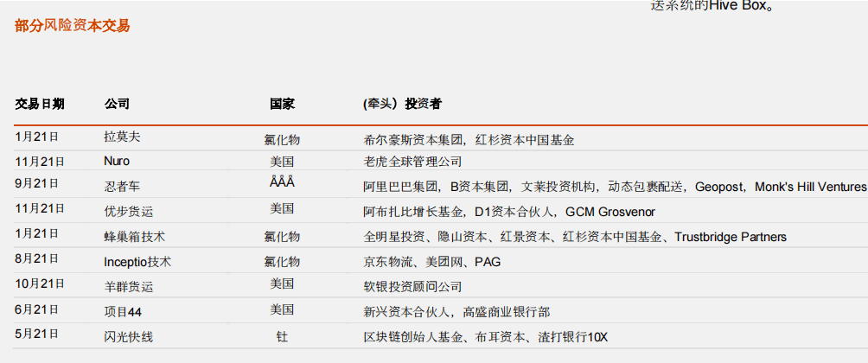Select investor 软银投资顾问公司
Image resolution: width=868 pixels, height=363 pixels.
click(412, 287)
